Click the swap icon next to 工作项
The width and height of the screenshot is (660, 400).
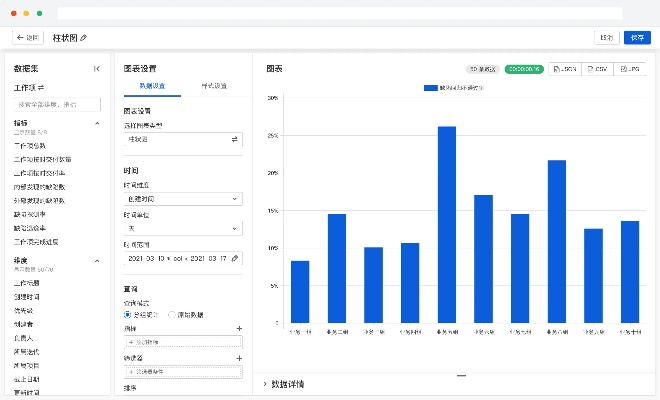tap(41, 89)
